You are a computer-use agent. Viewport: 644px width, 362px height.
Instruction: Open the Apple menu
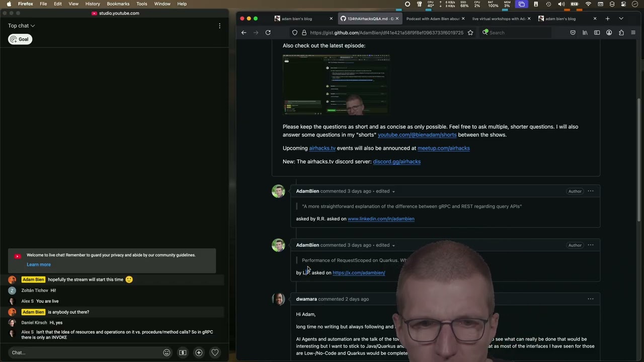[x=9, y=4]
